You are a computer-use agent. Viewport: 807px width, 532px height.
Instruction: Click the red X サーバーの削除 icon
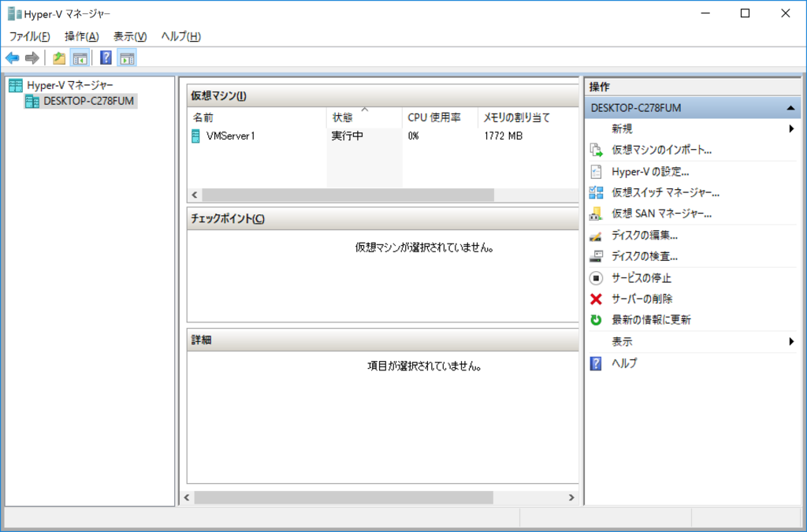[x=596, y=299]
